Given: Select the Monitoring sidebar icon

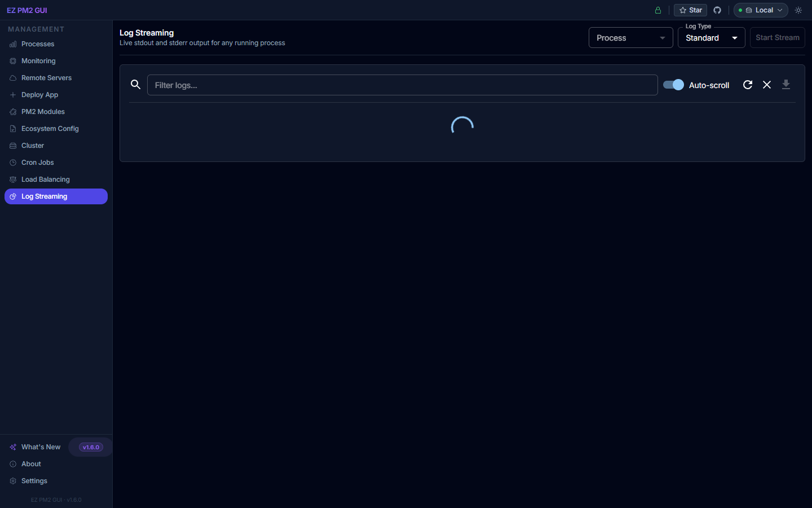Looking at the screenshot, I should pyautogui.click(x=12, y=60).
